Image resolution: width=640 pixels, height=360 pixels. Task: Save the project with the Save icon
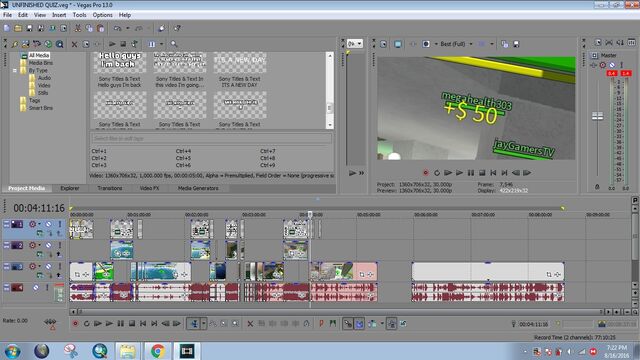point(29,28)
